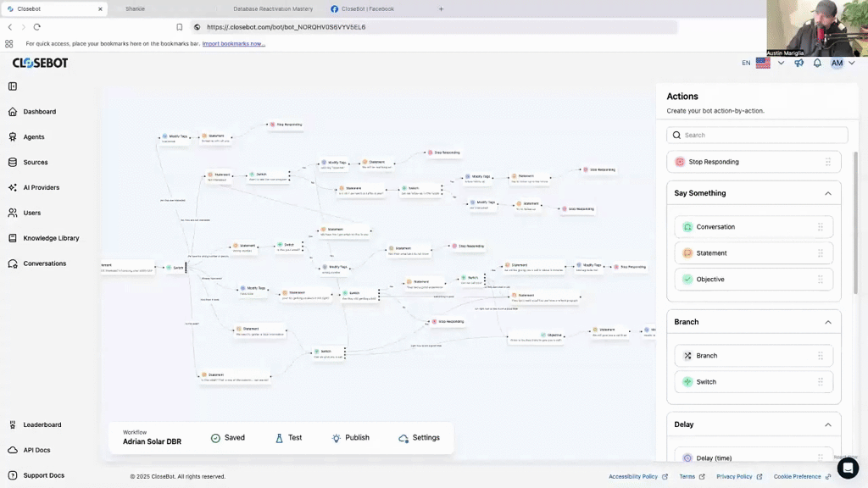Click the Stop Responding drag handle
Screen dimensions: 868x488
click(x=828, y=162)
